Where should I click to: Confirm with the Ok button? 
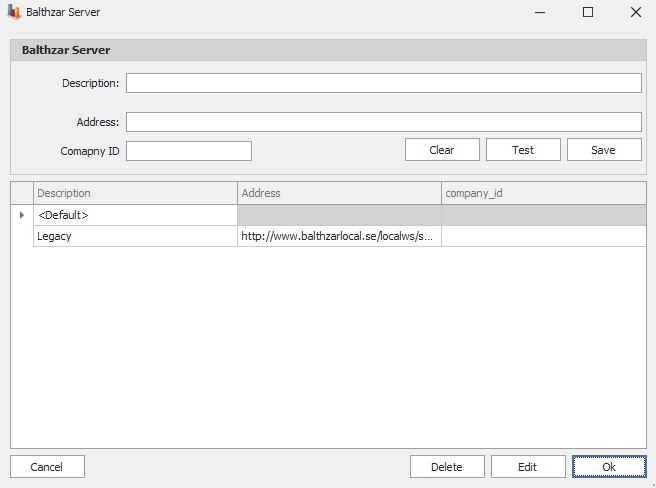click(609, 467)
